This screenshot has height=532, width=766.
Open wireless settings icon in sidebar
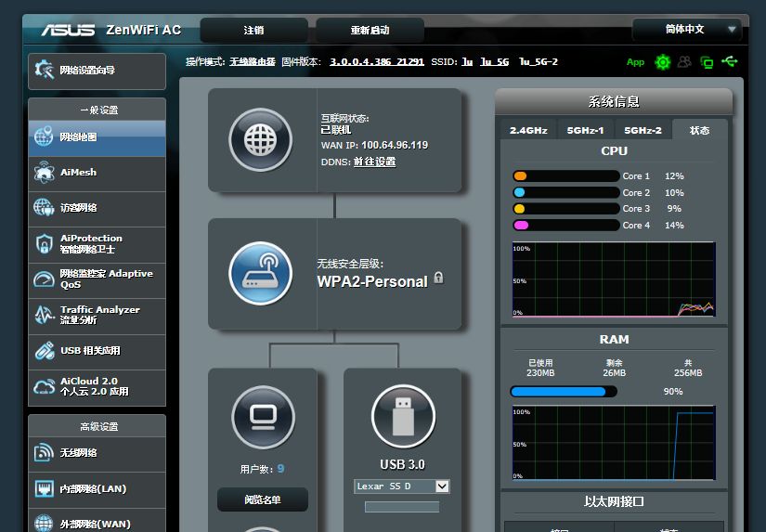click(44, 452)
